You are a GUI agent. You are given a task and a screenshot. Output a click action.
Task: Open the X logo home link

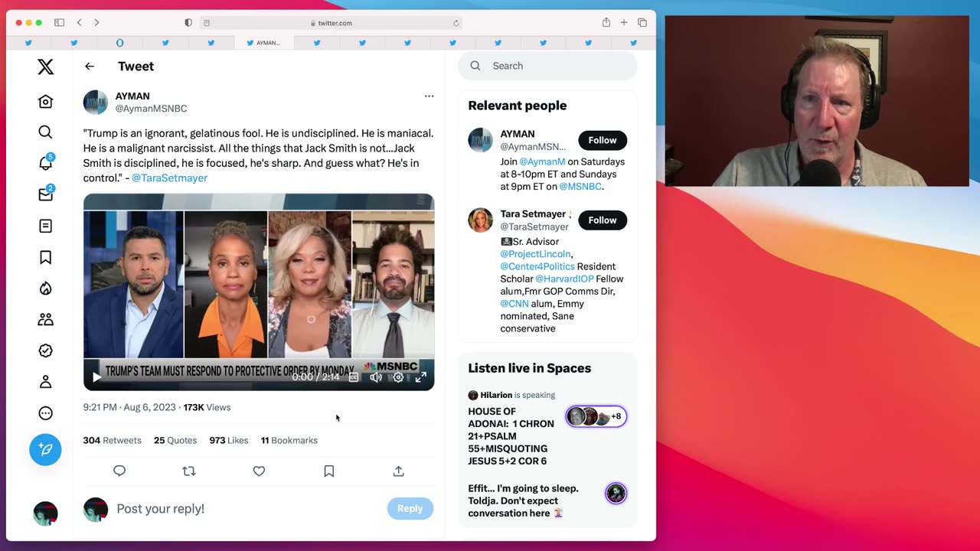coord(46,67)
